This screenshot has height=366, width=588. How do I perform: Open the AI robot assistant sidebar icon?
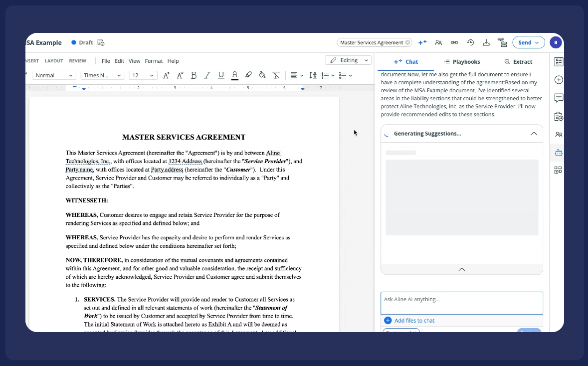click(559, 153)
